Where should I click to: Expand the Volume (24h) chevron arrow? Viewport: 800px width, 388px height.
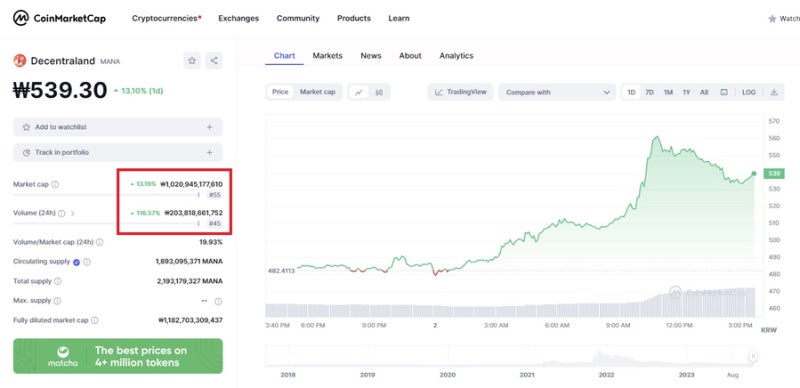pos(72,213)
